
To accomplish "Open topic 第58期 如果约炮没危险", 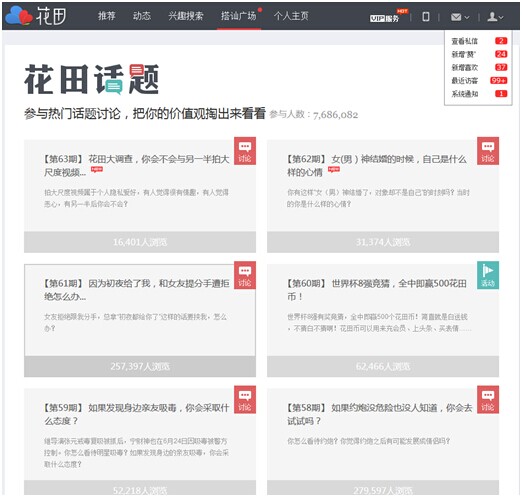I will point(380,414).
